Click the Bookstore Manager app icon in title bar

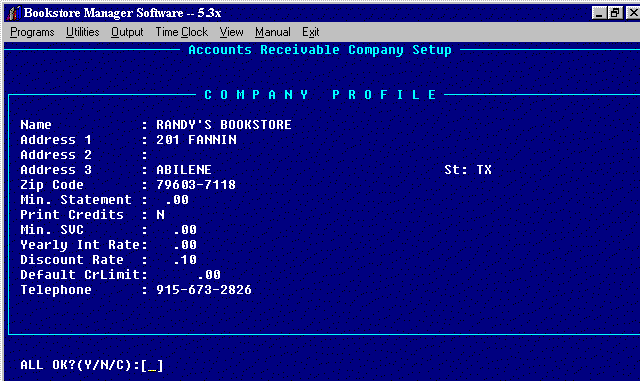tap(13, 13)
